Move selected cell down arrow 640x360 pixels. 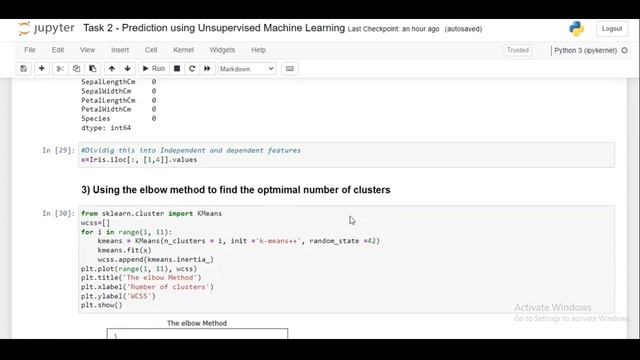[x=128, y=69]
